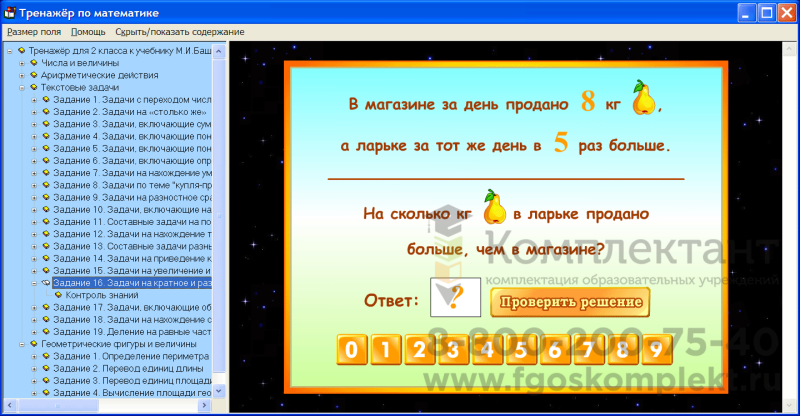Click digit button 4
This screenshot has height=416, width=800.
pyautogui.click(x=487, y=350)
